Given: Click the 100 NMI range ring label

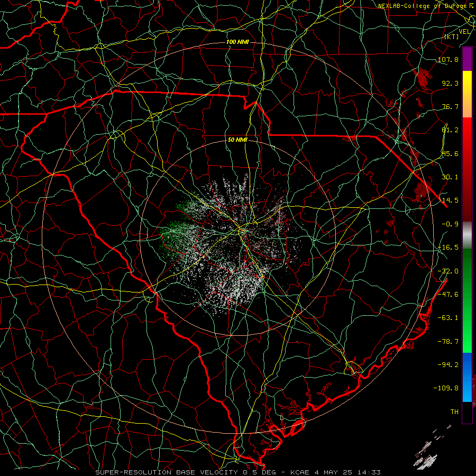Looking at the screenshot, I should coord(237,42).
